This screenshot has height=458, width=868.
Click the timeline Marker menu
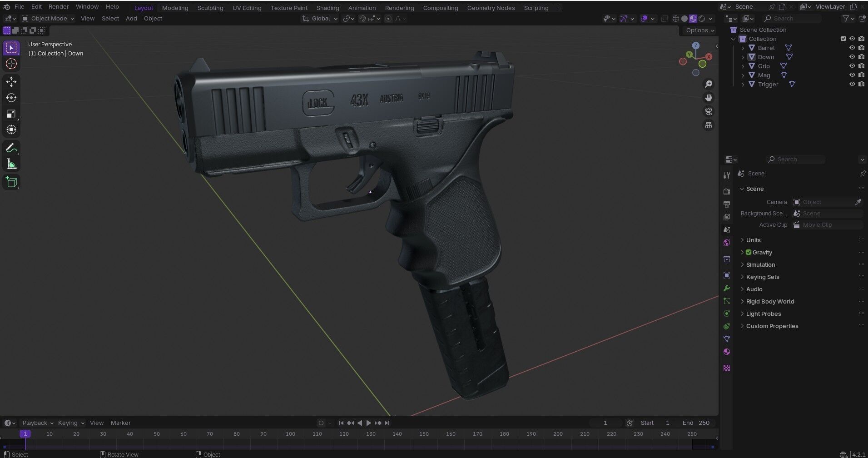click(120, 423)
